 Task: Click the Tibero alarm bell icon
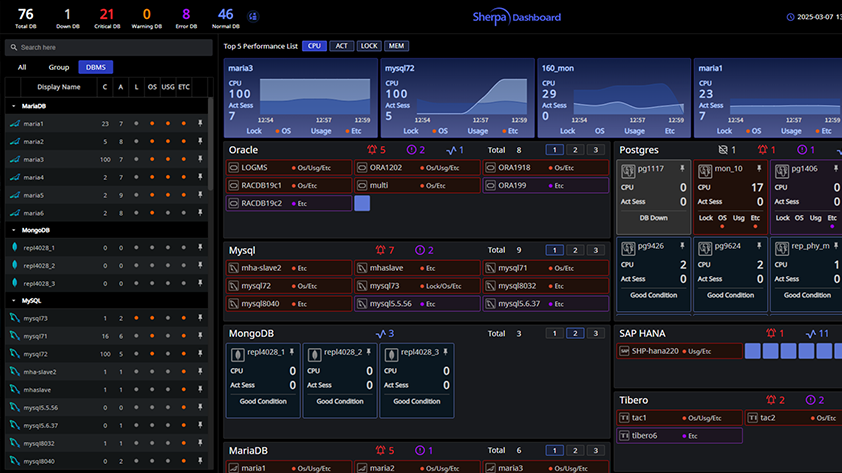click(x=771, y=400)
